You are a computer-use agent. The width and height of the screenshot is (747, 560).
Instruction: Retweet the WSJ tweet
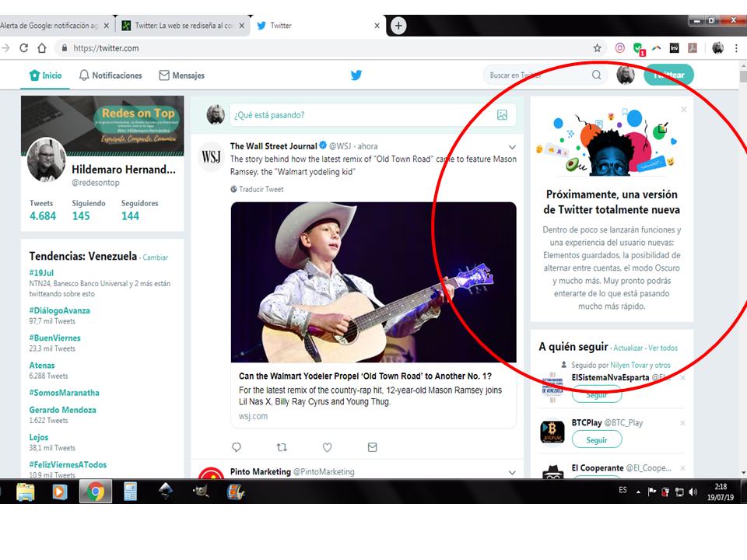282,447
